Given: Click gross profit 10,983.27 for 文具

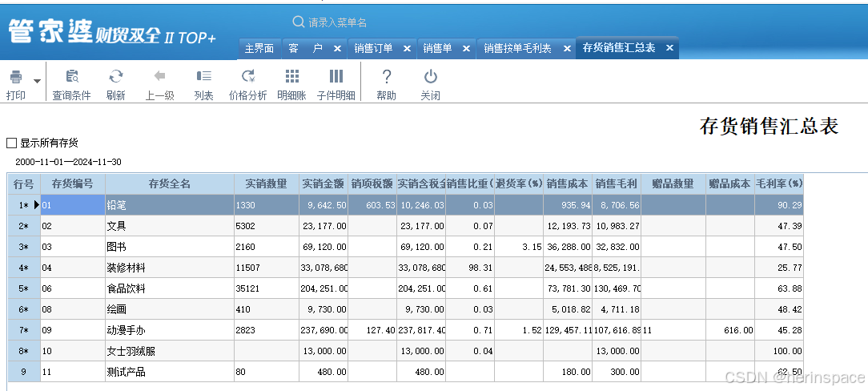Looking at the screenshot, I should point(616,226).
